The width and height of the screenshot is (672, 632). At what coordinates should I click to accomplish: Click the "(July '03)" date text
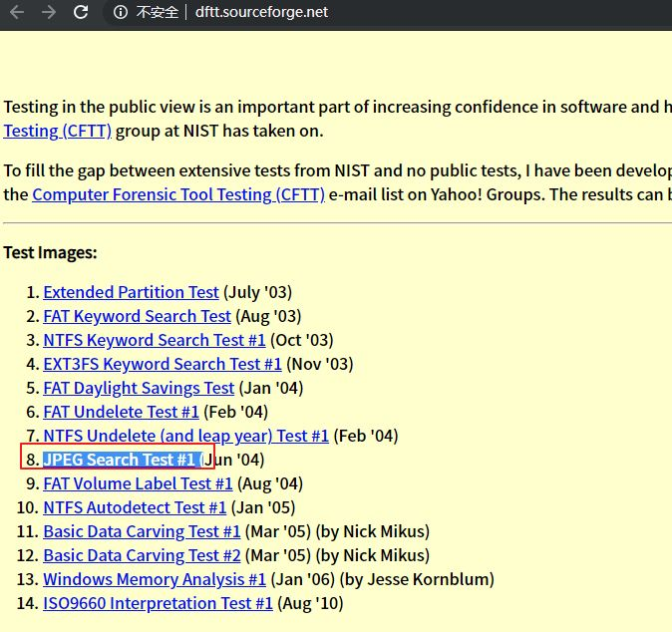(257, 292)
